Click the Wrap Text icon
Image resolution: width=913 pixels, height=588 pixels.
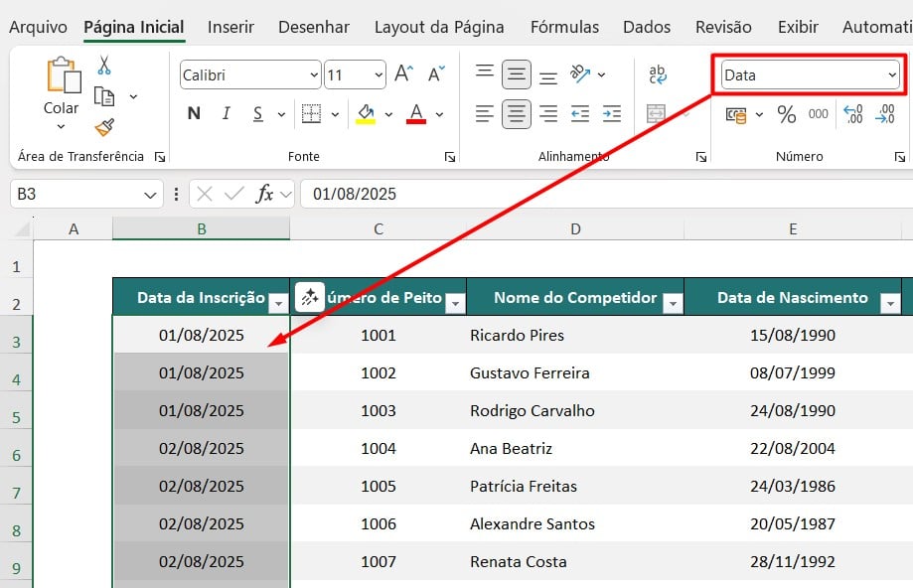[658, 74]
